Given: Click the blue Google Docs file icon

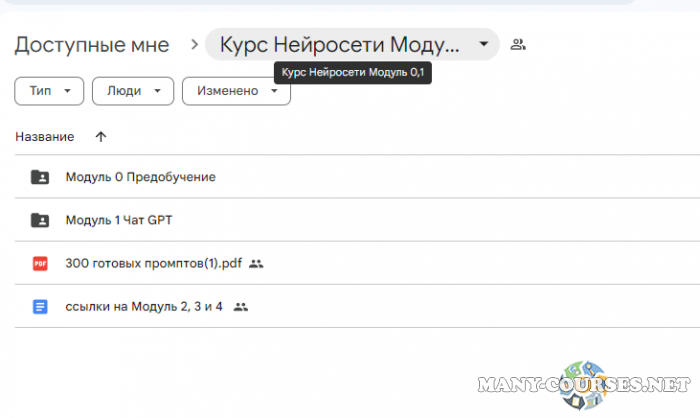Looking at the screenshot, I should pyautogui.click(x=40, y=306).
